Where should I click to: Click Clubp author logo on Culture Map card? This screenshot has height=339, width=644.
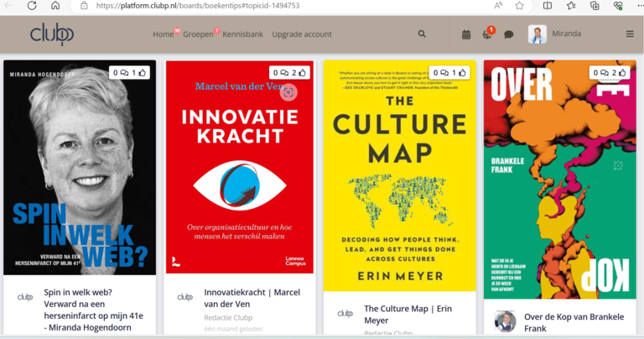[345, 314]
